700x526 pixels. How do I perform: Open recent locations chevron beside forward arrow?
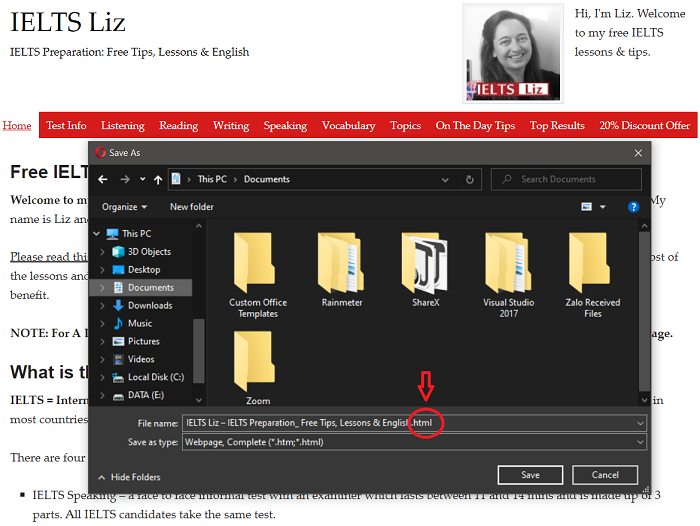coord(142,179)
